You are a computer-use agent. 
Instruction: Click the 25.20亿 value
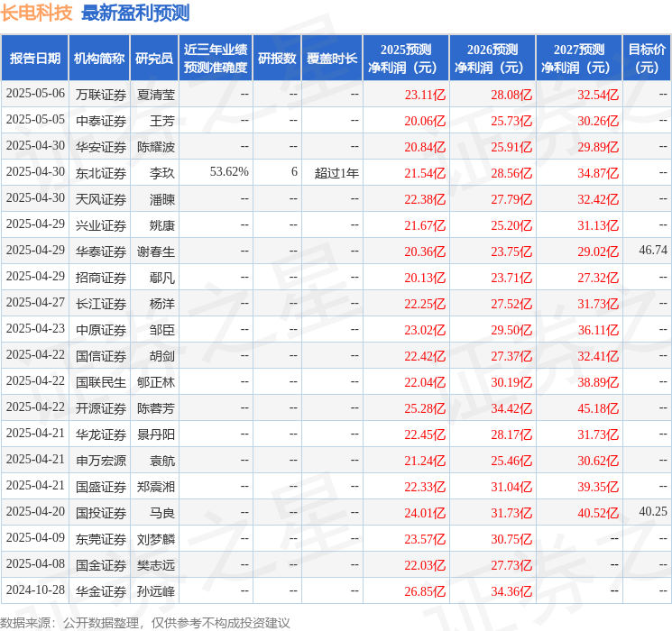511,224
